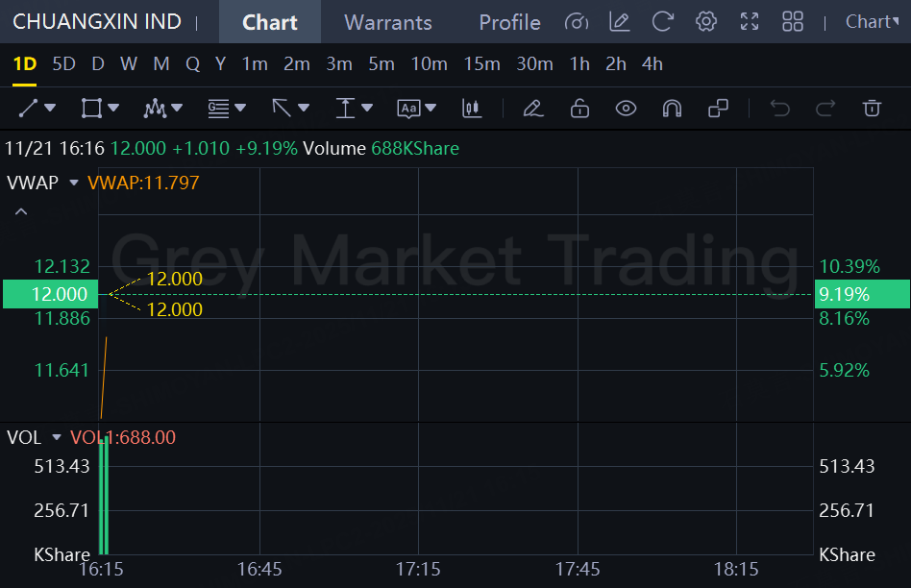Toggle the lock drawings padlock icon
Image resolution: width=911 pixels, height=588 pixels.
tap(579, 109)
